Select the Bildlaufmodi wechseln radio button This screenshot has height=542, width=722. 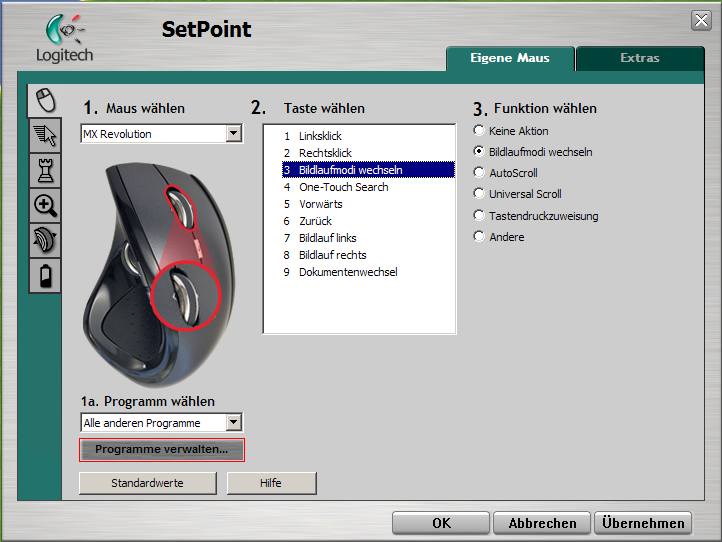(x=479, y=152)
